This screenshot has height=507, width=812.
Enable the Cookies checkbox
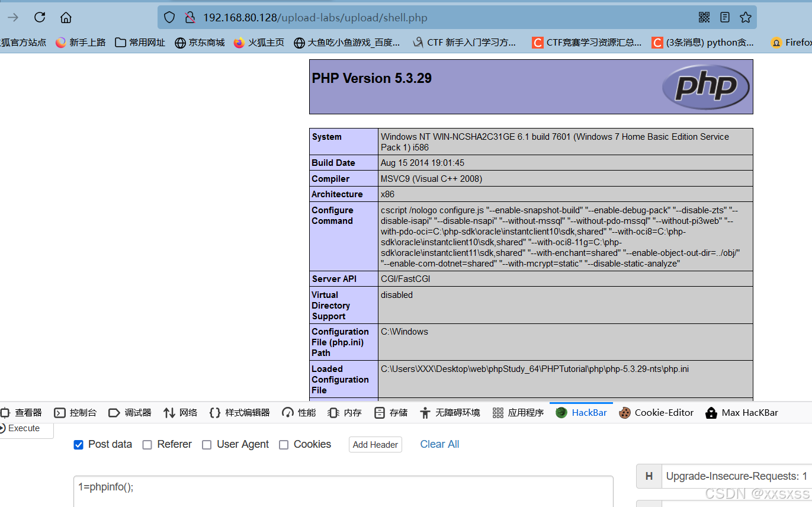pos(284,445)
